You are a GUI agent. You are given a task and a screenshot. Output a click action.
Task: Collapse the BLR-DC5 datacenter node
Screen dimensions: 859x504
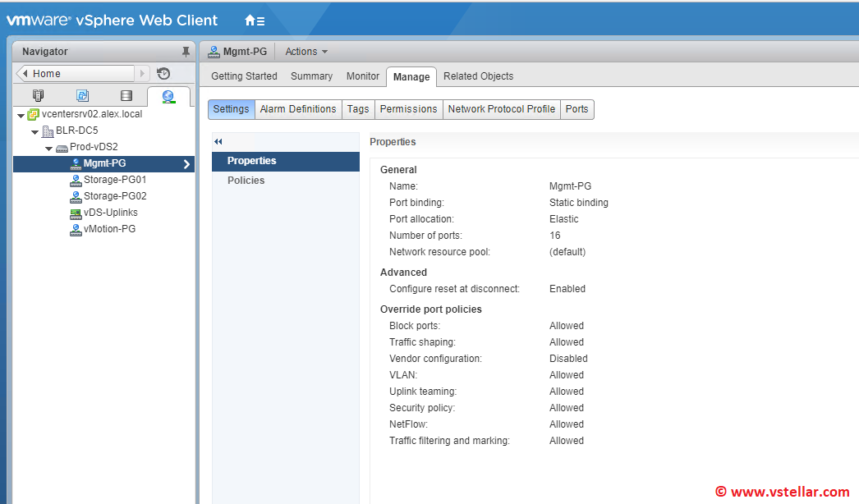tap(34, 131)
